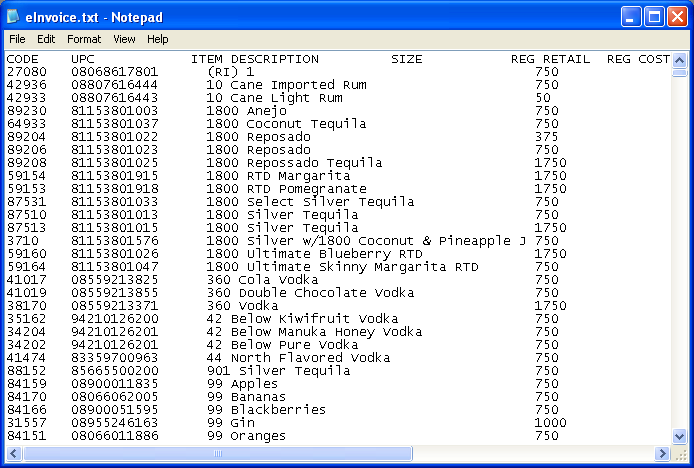The width and height of the screenshot is (694, 468).
Task: Click text '1800 RTD Margarita'
Action: click(x=278, y=176)
